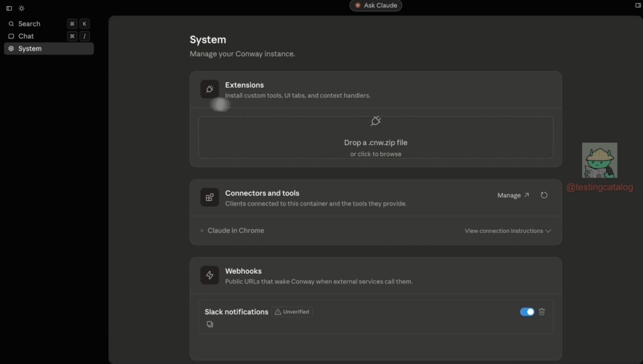Click the plug icon inside the drop zone
This screenshot has width=643, height=364.
pyautogui.click(x=375, y=121)
